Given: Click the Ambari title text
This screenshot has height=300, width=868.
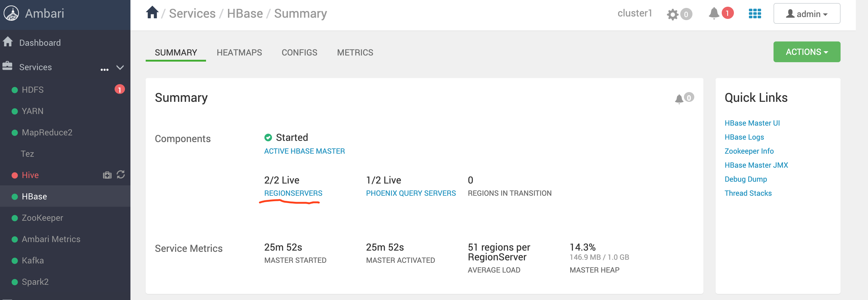Looking at the screenshot, I should click(44, 13).
